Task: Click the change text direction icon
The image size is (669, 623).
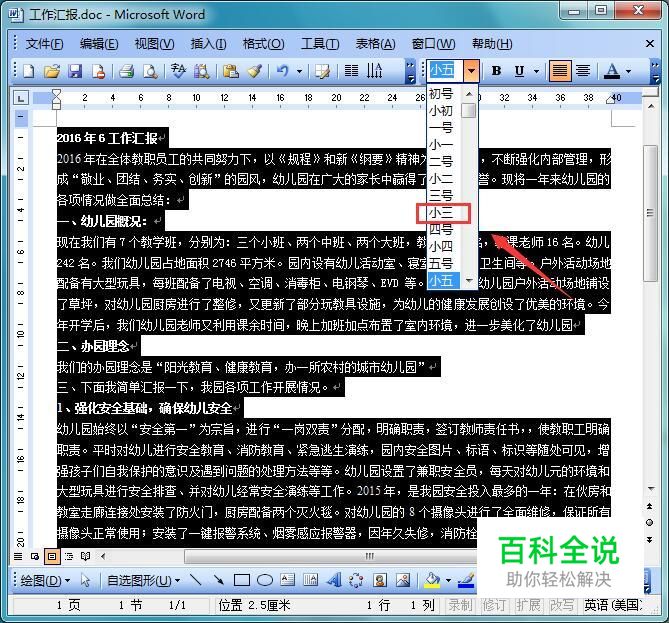Action: (374, 70)
